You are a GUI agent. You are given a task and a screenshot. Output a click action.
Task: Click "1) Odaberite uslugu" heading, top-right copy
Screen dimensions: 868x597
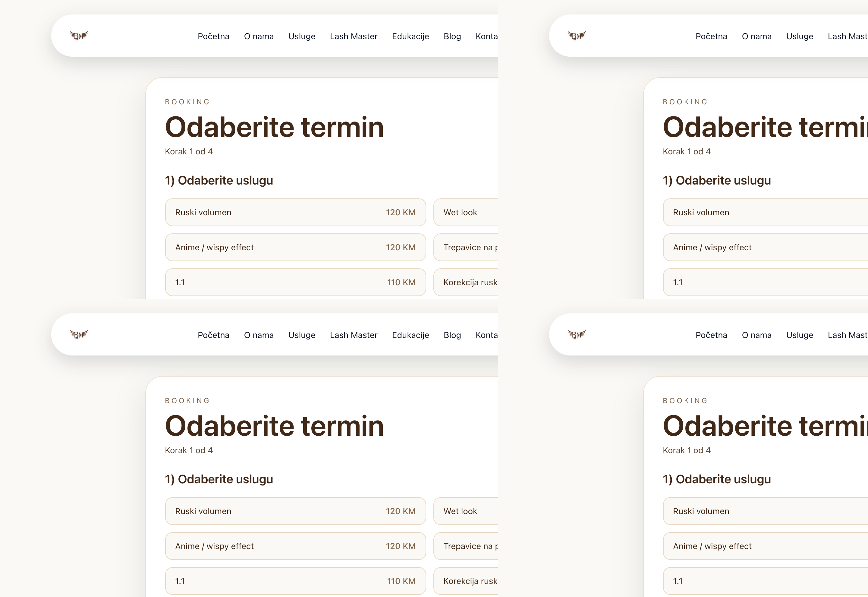coord(717,181)
